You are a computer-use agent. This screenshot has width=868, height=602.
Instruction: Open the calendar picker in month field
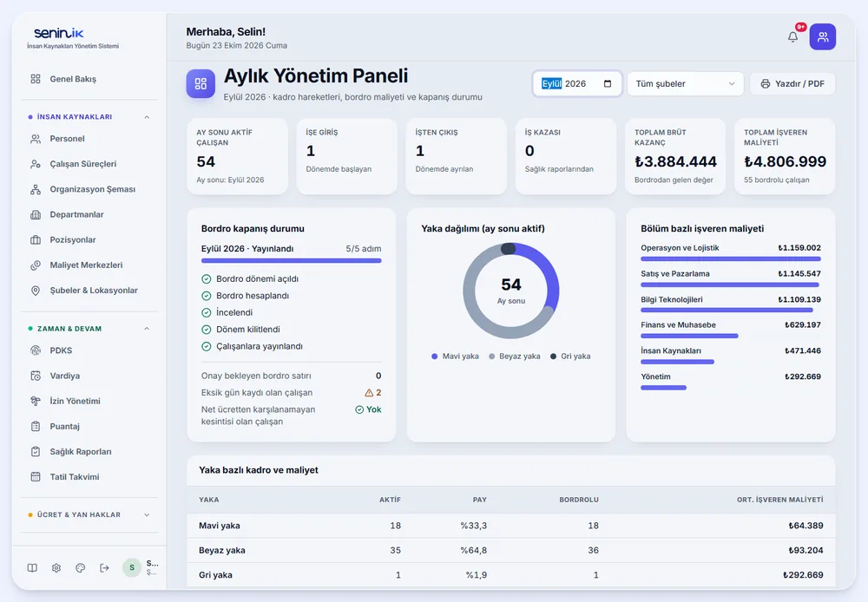pyautogui.click(x=608, y=83)
